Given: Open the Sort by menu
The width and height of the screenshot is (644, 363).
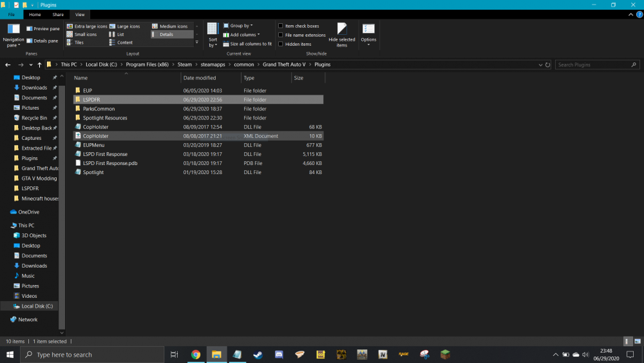Looking at the screenshot, I should coord(213,35).
